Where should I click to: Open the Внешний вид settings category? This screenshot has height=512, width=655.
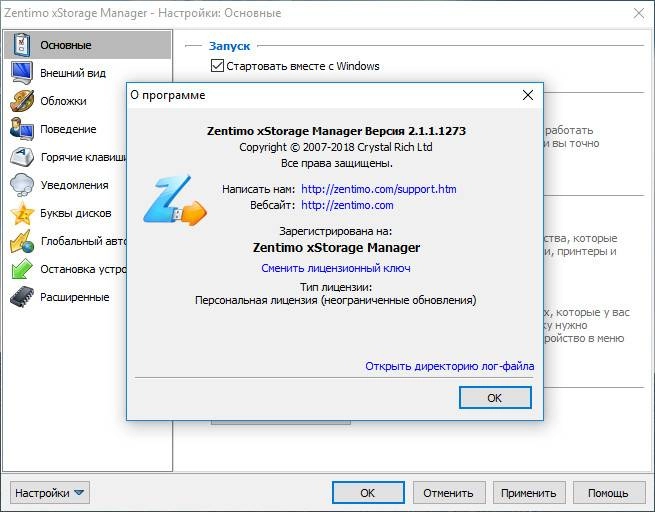click(73, 73)
